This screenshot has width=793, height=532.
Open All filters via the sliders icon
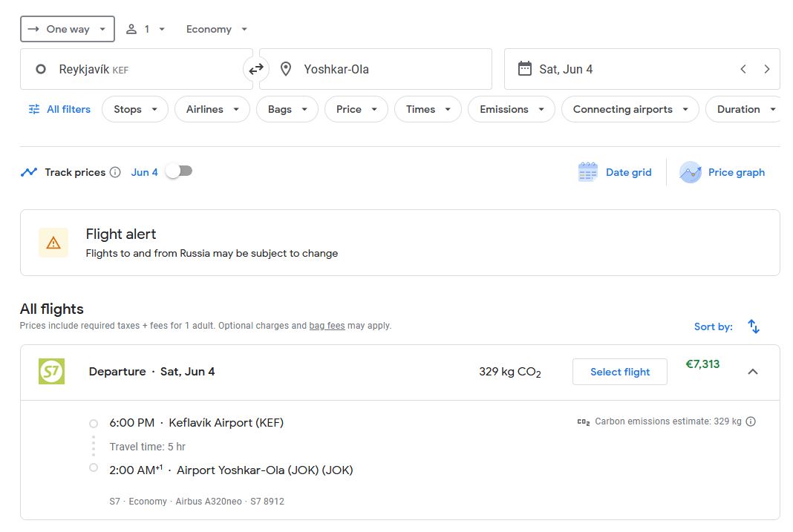pos(34,109)
